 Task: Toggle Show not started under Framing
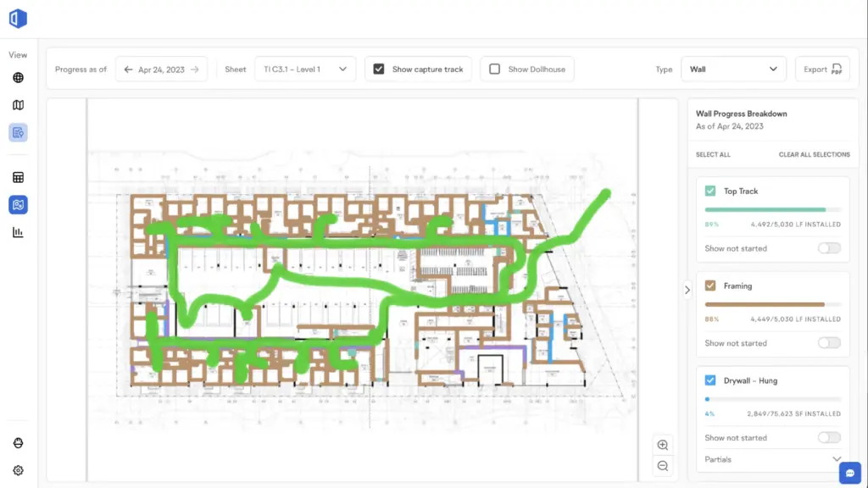[x=829, y=343]
